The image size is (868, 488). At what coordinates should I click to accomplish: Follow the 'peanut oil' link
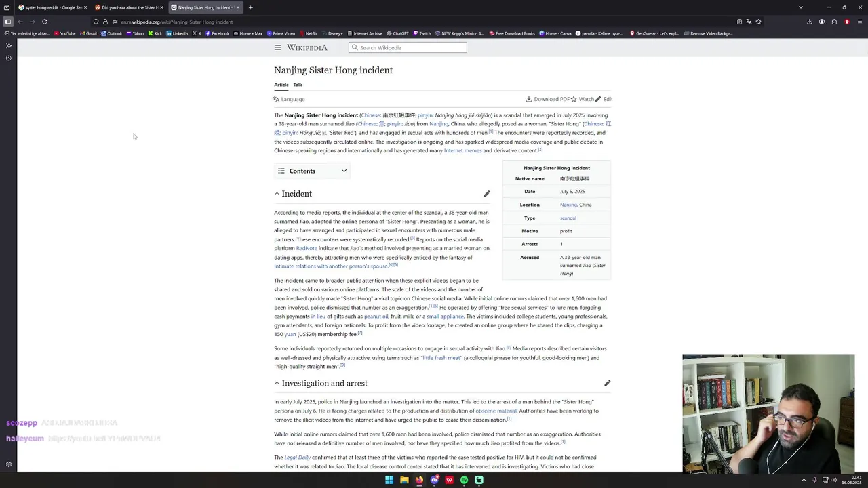pos(376,317)
